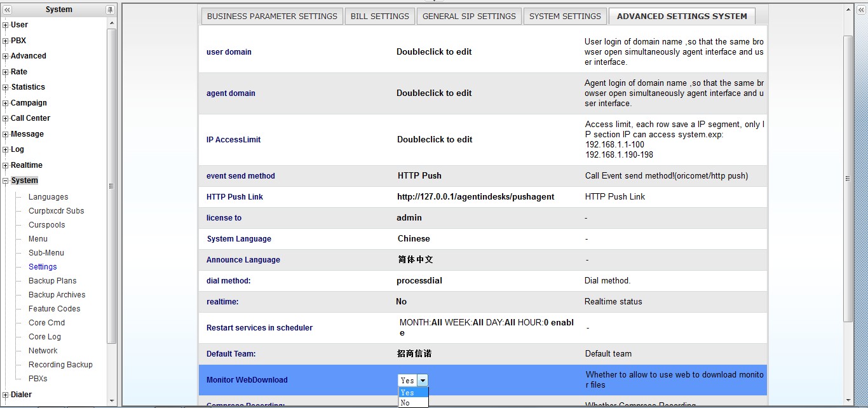Select the No option in dropdown list
The height and width of the screenshot is (408, 868).
[x=405, y=403]
